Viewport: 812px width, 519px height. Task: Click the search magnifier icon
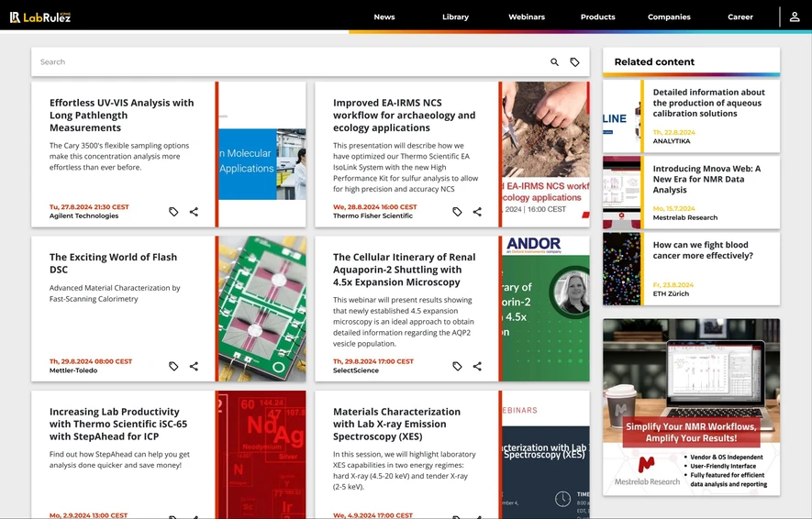[554, 62]
